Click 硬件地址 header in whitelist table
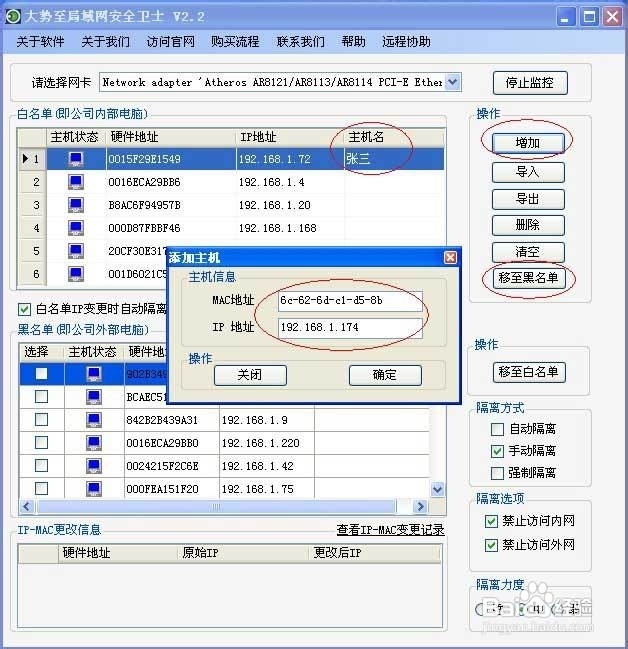The height and width of the screenshot is (649, 628). [171, 137]
